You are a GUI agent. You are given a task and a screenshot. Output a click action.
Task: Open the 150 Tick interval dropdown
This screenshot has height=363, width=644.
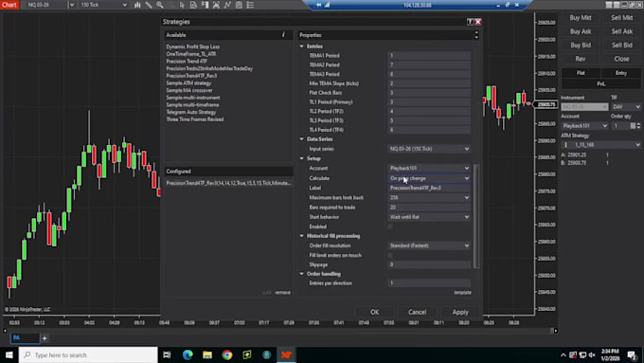103,5
